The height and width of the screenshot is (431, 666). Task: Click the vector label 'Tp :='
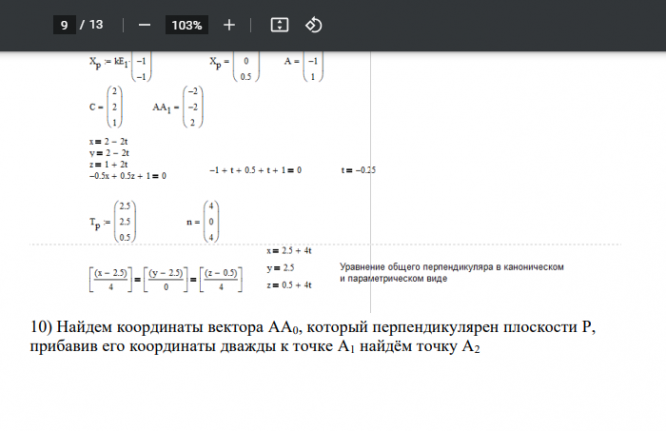(100, 223)
